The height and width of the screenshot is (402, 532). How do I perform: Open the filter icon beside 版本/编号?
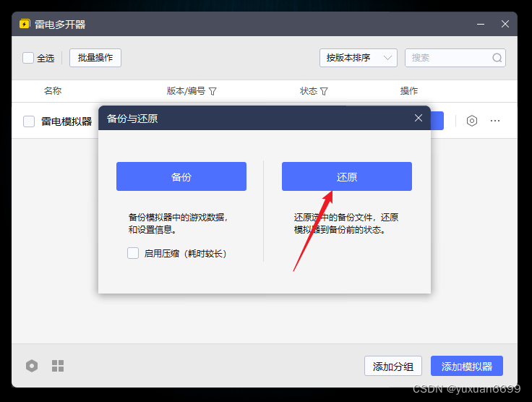[213, 91]
